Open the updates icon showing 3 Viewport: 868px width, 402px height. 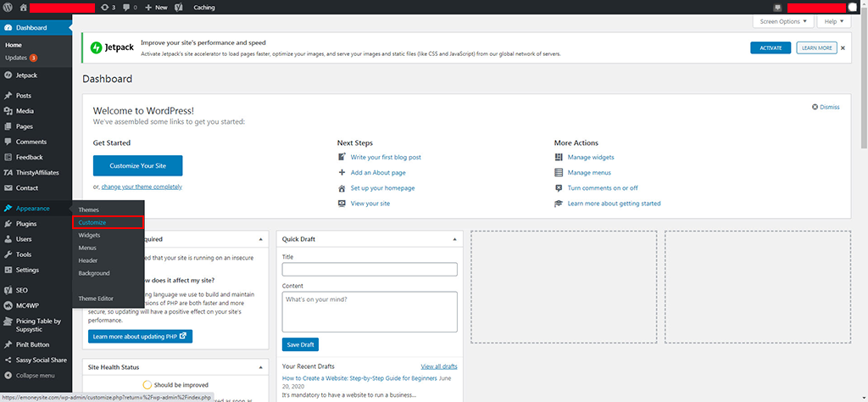(x=108, y=8)
